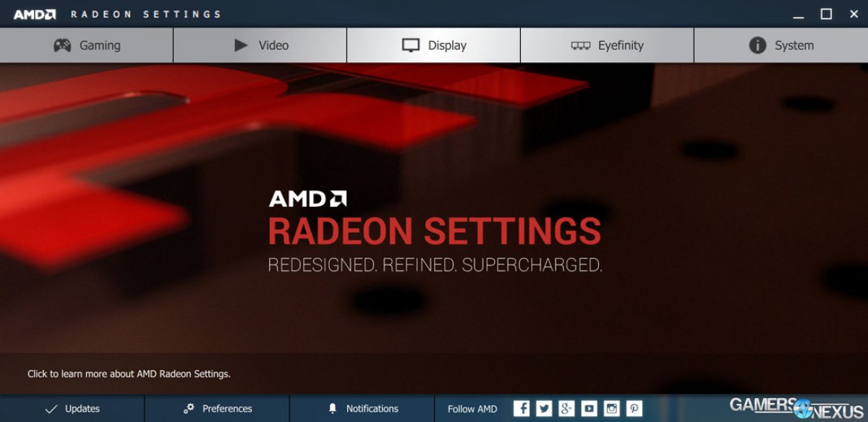Open the Gaming tab
Screen dimensions: 868x422
87,46
